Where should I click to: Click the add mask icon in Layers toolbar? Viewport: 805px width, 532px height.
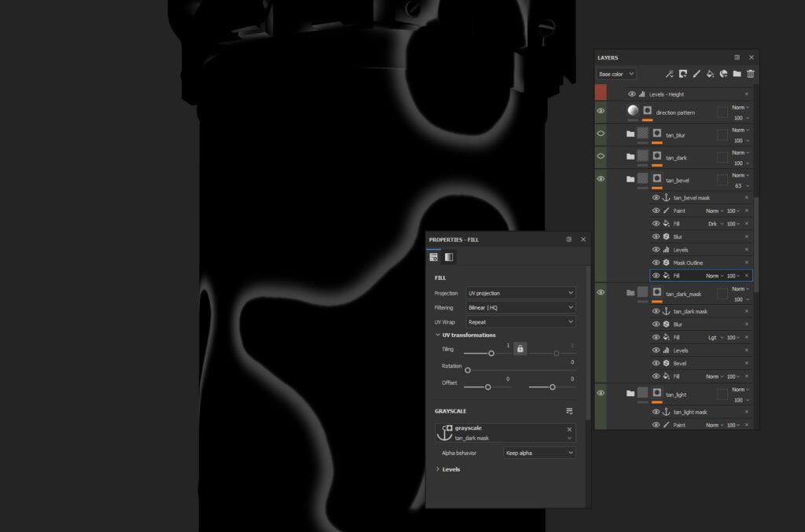point(683,74)
